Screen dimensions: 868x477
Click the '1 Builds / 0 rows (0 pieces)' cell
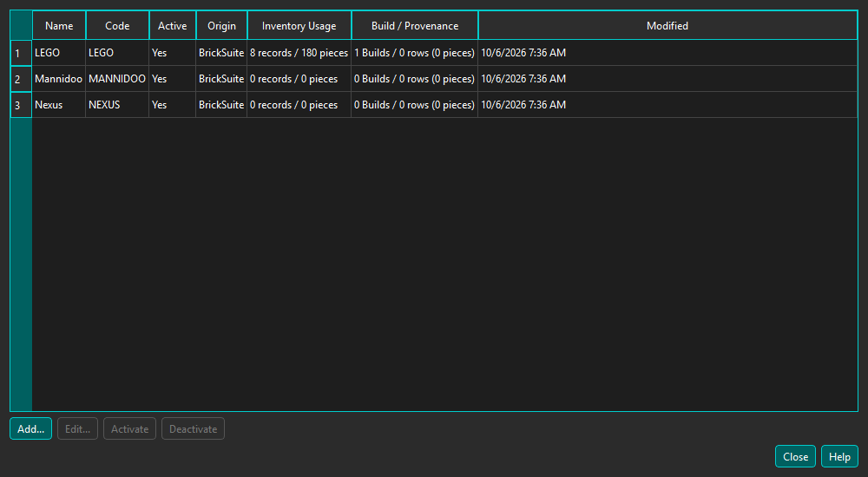coord(415,53)
